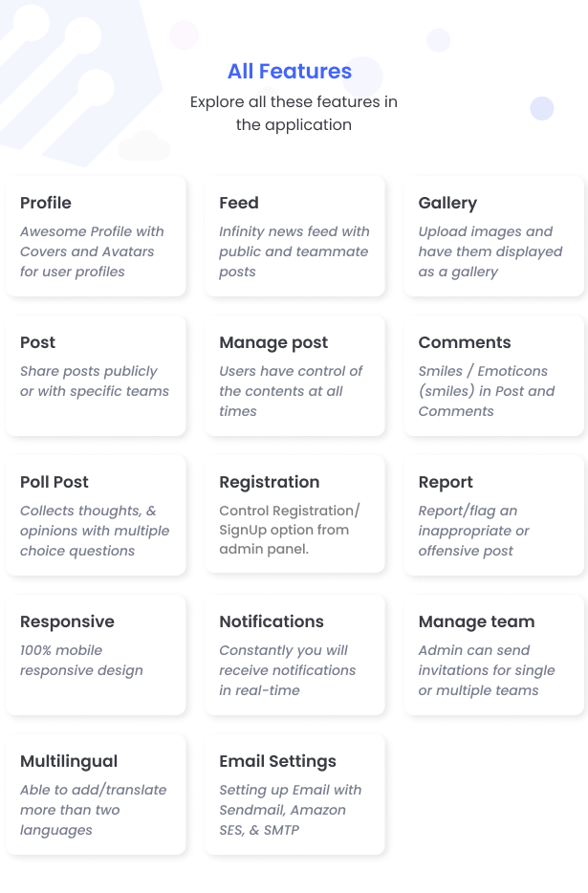Image resolution: width=588 pixels, height=893 pixels.
Task: Click the Post feature card
Action: point(96,376)
